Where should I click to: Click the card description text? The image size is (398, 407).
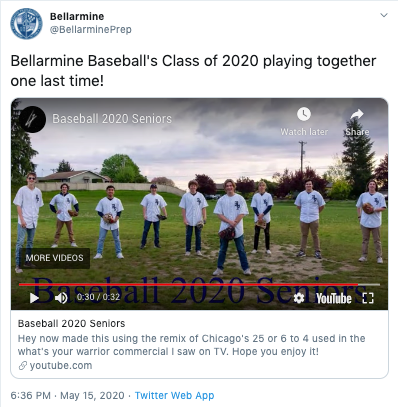(x=191, y=345)
